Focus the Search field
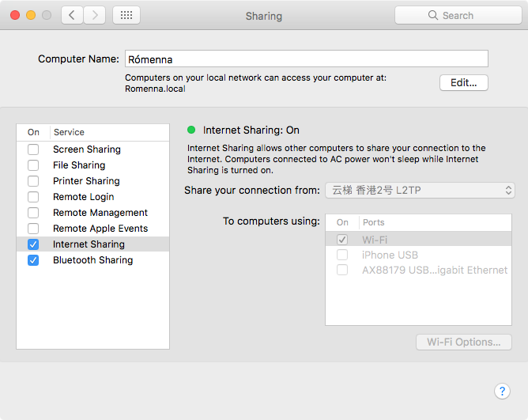This screenshot has width=528, height=420. [458, 15]
